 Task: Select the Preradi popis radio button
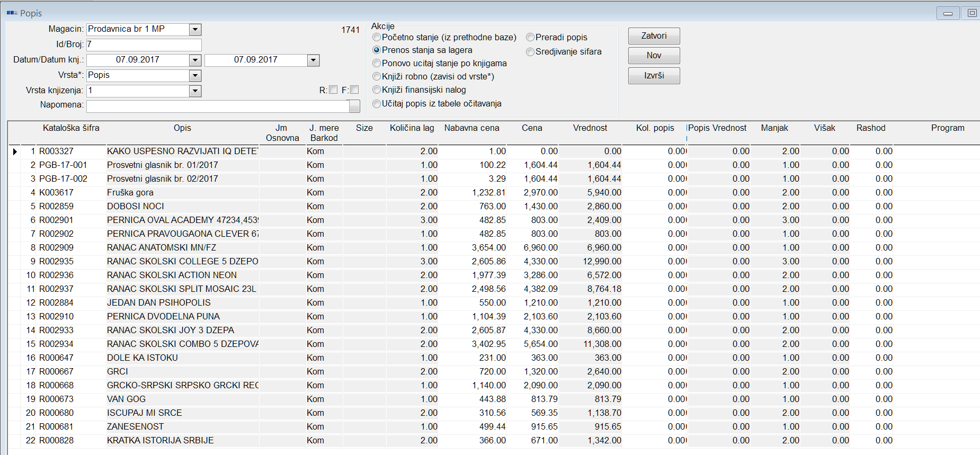click(x=530, y=38)
